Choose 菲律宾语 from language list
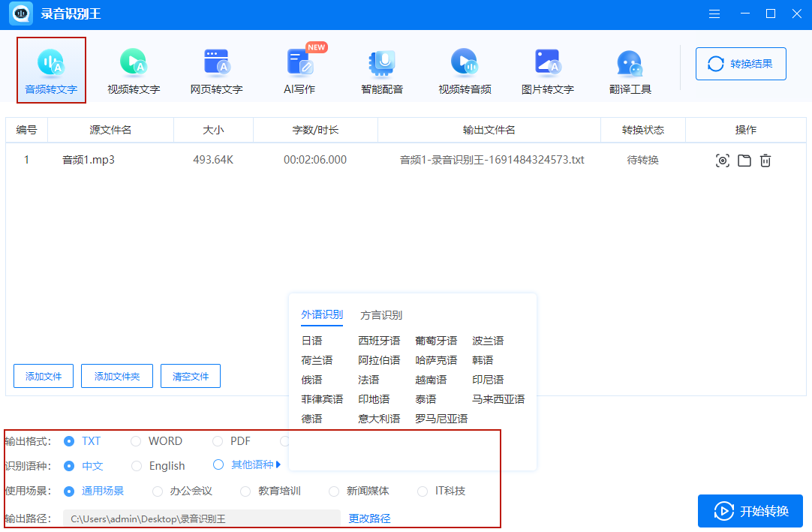This screenshot has height=532, width=812. coord(322,399)
